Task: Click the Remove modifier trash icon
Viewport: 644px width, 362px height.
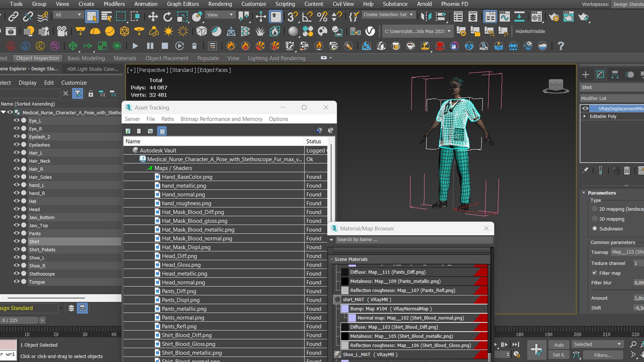Action: pyautogui.click(x=627, y=171)
